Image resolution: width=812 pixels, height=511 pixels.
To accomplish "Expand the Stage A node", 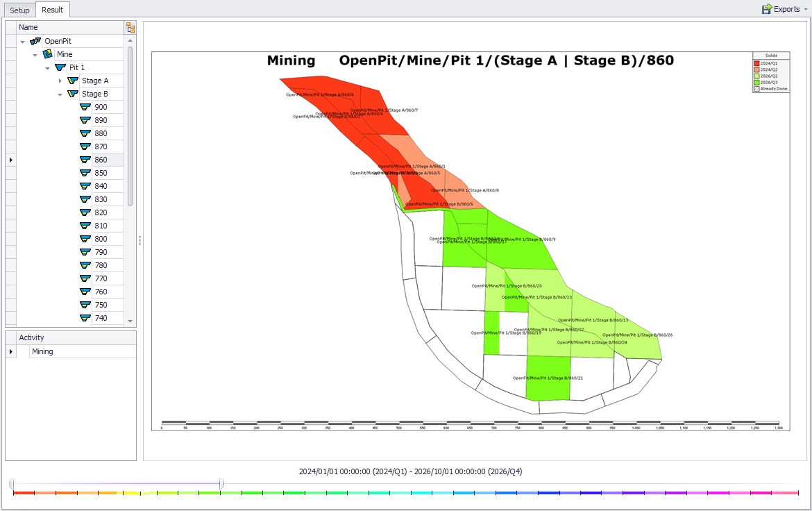I will [x=60, y=81].
